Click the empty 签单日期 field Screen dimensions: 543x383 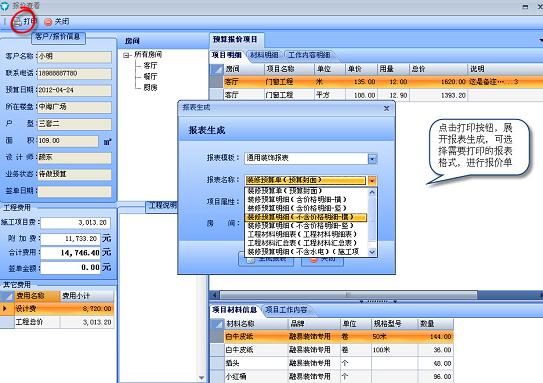coord(74,191)
